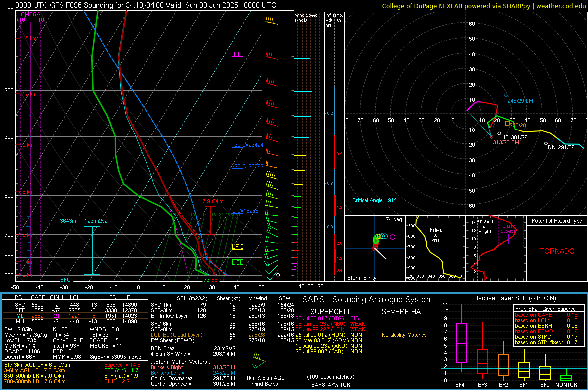Click the SARS: 47% TOR summary
This screenshot has width=588, height=390.
point(330,385)
